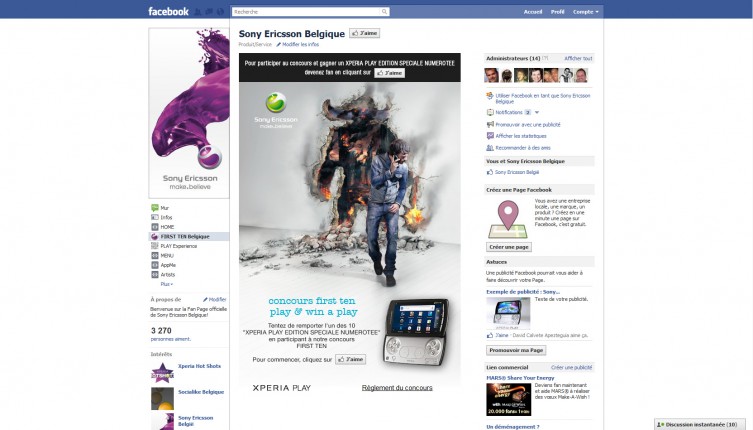This screenshot has height=430, width=753.
Task: Open Discussion instantanée chat bar
Action: tap(700, 425)
